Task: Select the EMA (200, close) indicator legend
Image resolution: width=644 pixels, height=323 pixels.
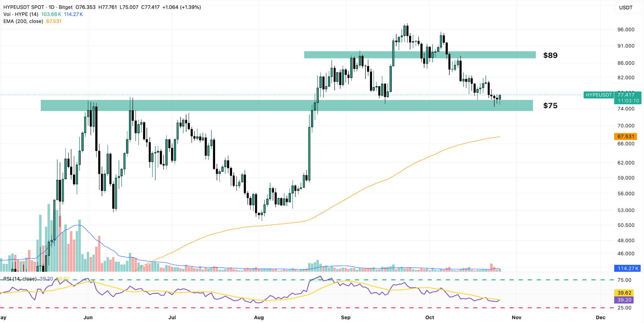Action: pos(23,21)
